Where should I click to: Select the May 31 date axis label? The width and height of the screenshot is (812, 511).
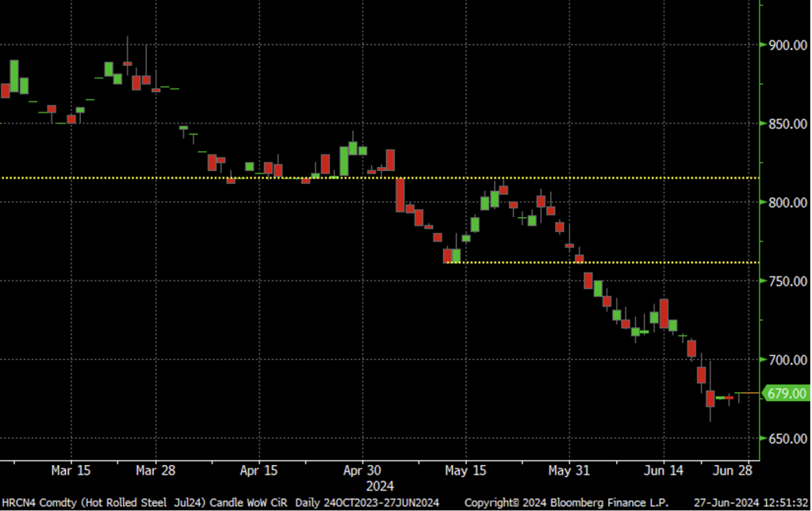coord(569,471)
